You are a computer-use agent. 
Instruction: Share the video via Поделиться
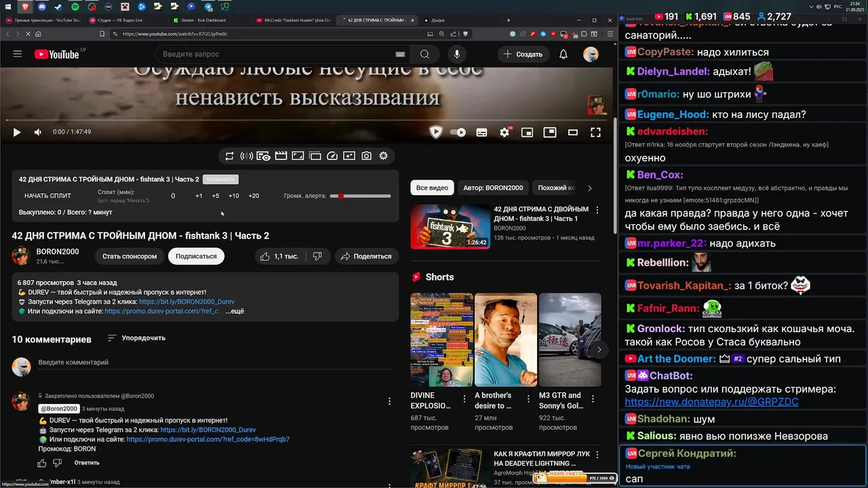click(x=366, y=256)
